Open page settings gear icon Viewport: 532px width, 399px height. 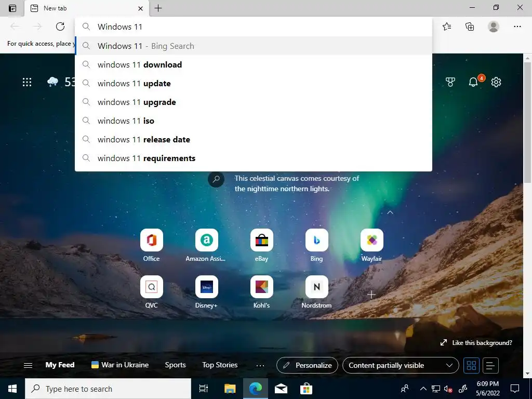pos(496,82)
